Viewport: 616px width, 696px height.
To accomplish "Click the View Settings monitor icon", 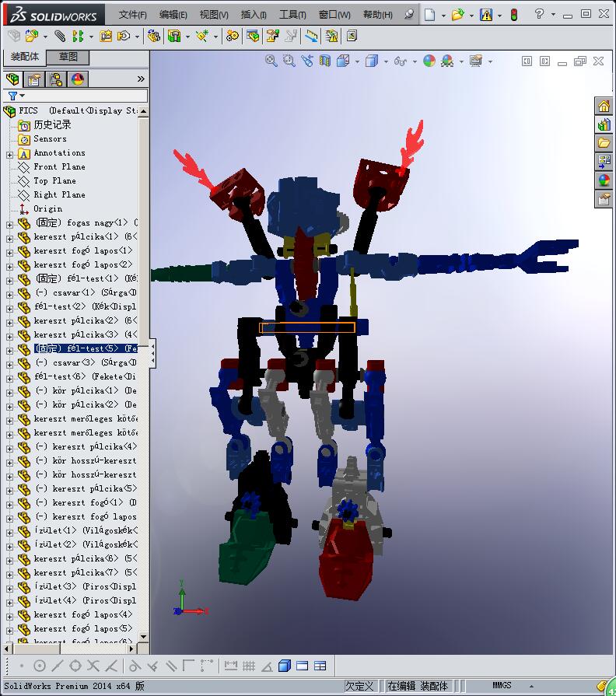I will (476, 61).
